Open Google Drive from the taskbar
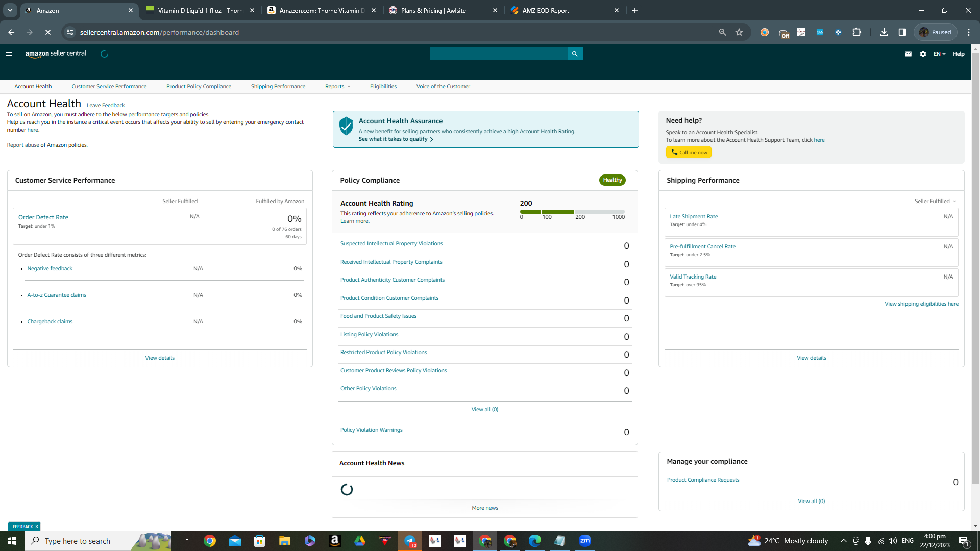This screenshot has width=980, height=551. coord(360,541)
